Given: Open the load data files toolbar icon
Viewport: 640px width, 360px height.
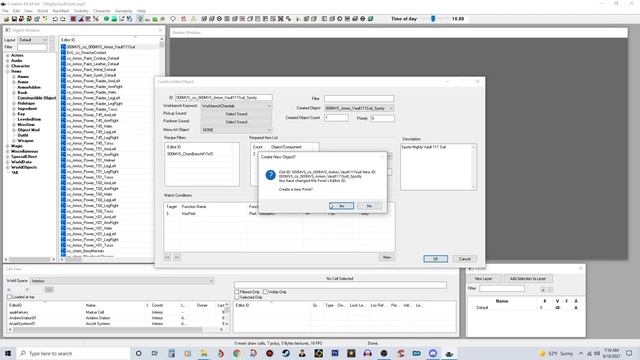Looking at the screenshot, I should tap(7, 19).
